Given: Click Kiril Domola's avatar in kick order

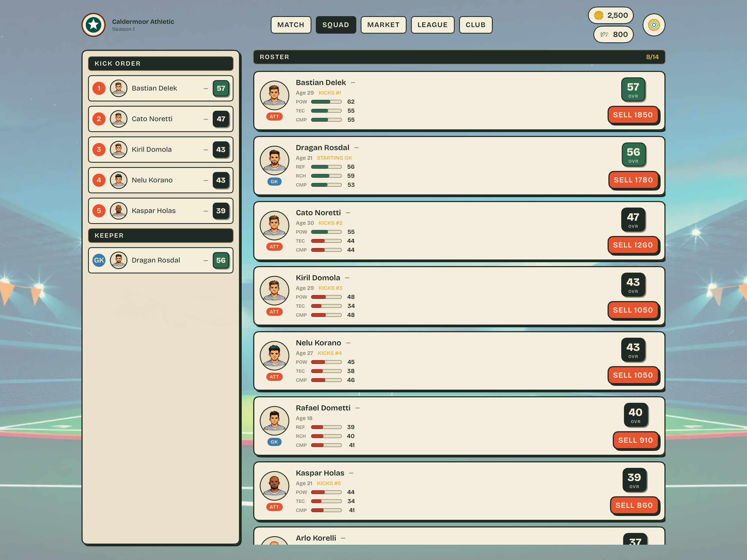Looking at the screenshot, I should tap(119, 150).
